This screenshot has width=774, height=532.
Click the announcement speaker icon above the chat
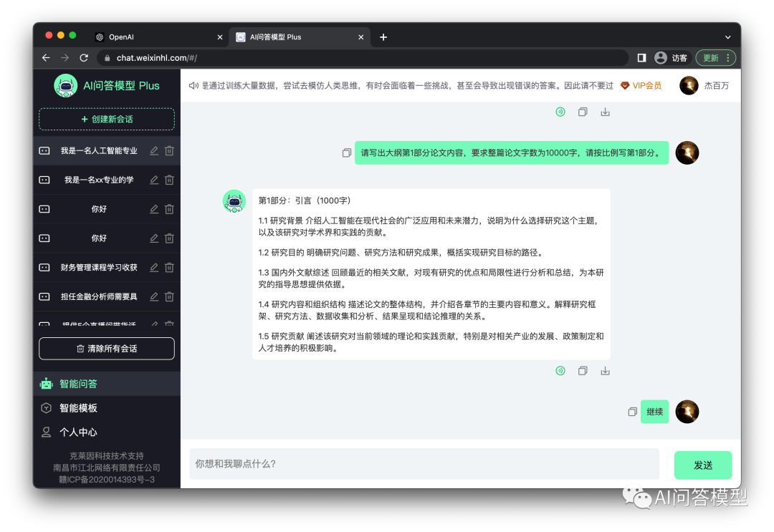pos(194,84)
